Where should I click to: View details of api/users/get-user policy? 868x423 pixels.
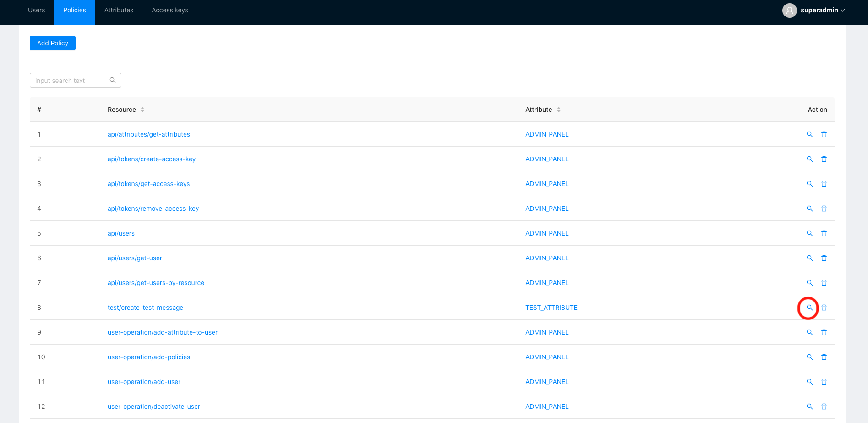[x=810, y=258]
